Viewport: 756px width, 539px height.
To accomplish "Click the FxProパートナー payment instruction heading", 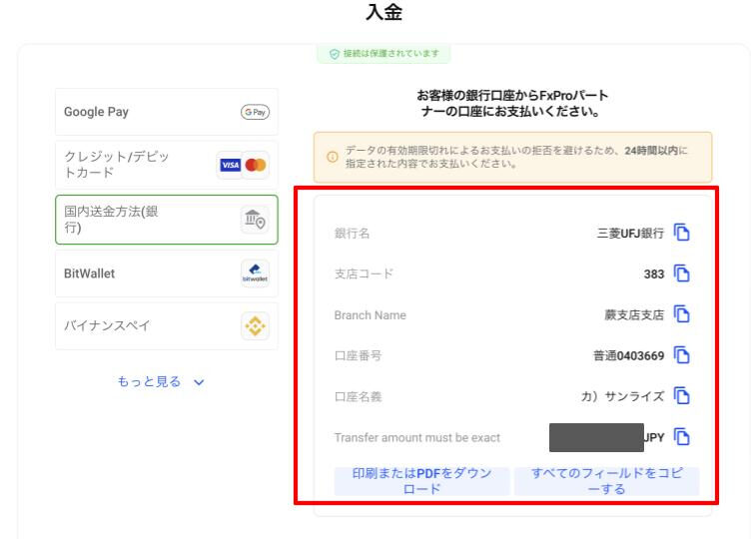I will tap(512, 104).
